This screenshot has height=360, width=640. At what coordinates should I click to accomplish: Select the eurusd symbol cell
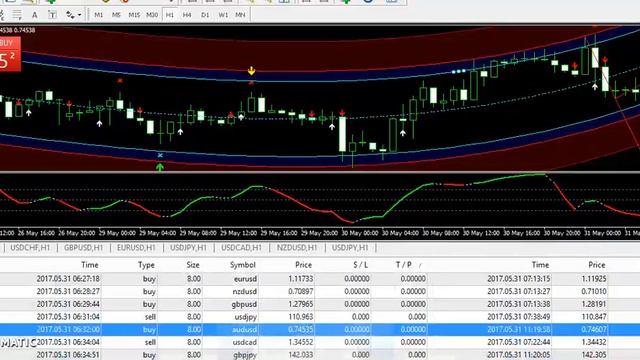(x=245, y=279)
